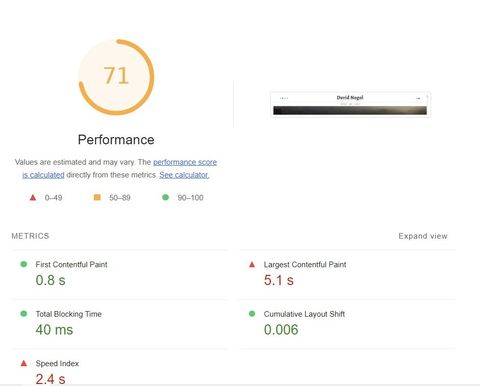
Task: Click the 40 ms value
Action: [x=54, y=330]
